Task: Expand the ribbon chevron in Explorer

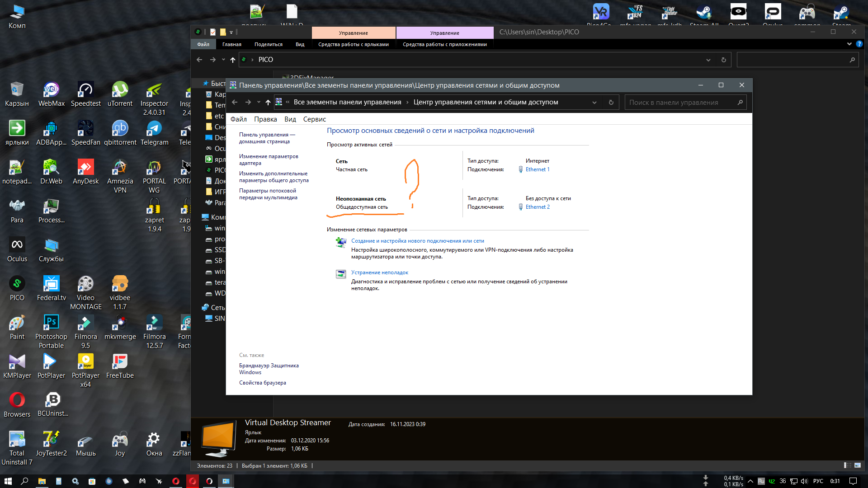Action: coord(849,44)
